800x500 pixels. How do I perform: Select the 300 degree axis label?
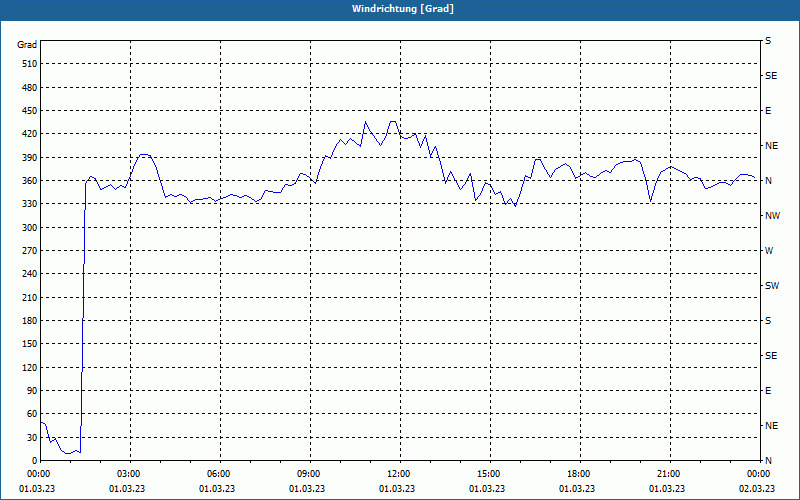[30, 228]
